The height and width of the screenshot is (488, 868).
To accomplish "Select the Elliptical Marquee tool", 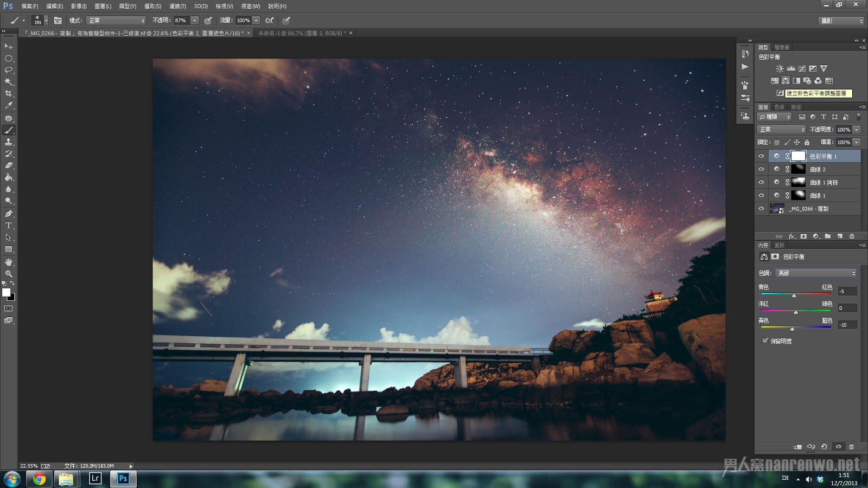I will pos(9,59).
